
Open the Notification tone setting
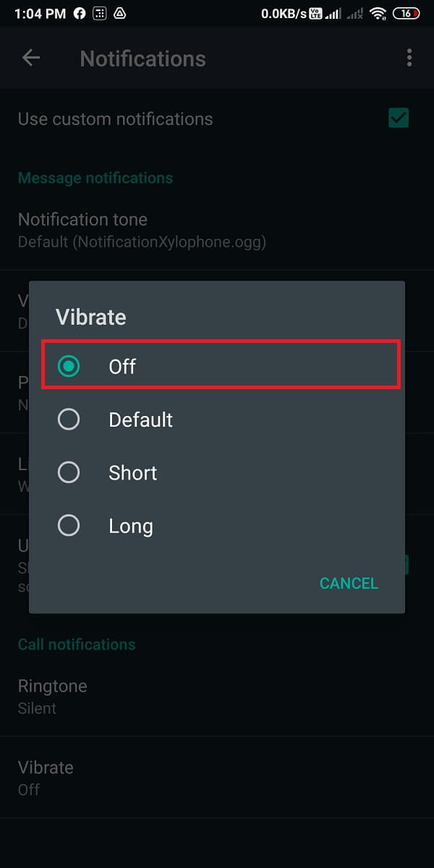point(142,229)
